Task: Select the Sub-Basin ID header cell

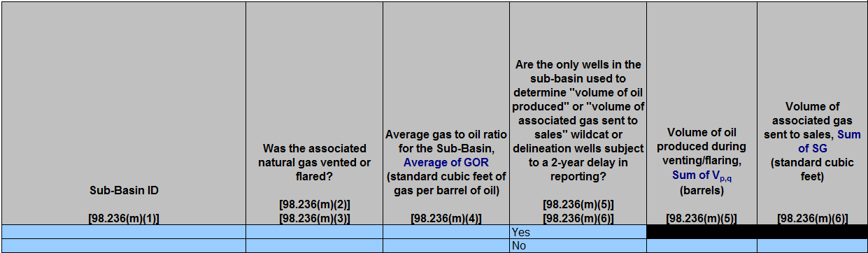Action: tap(123, 113)
